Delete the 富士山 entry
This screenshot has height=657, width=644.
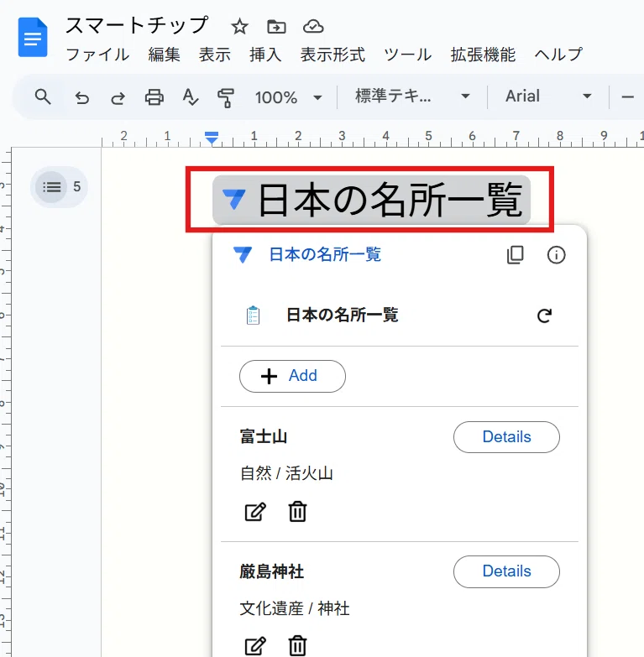pyautogui.click(x=297, y=512)
